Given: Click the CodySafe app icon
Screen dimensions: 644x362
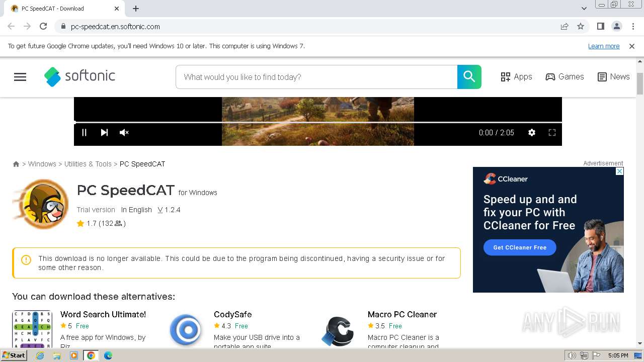Looking at the screenshot, I should (186, 330).
